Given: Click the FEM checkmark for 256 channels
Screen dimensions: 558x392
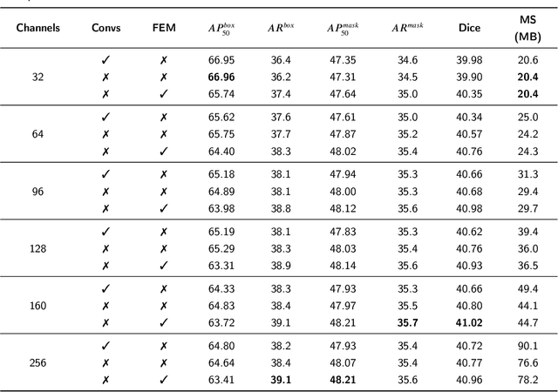Looking at the screenshot, I should (x=163, y=379).
